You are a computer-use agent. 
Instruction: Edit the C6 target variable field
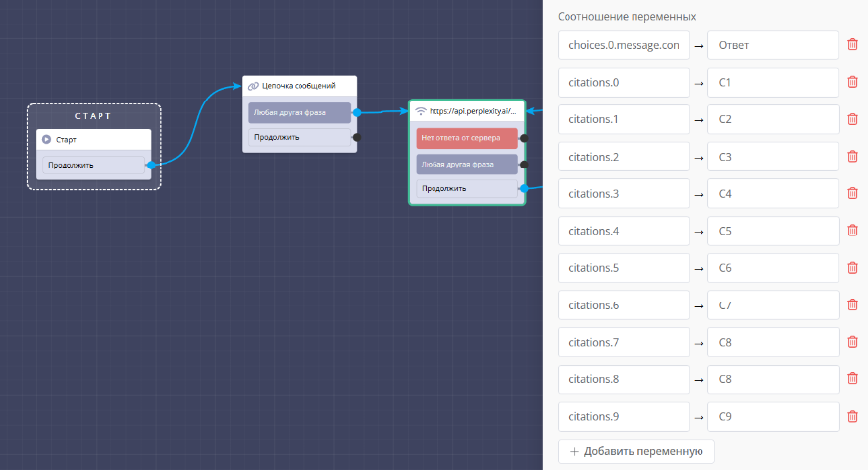coord(772,268)
